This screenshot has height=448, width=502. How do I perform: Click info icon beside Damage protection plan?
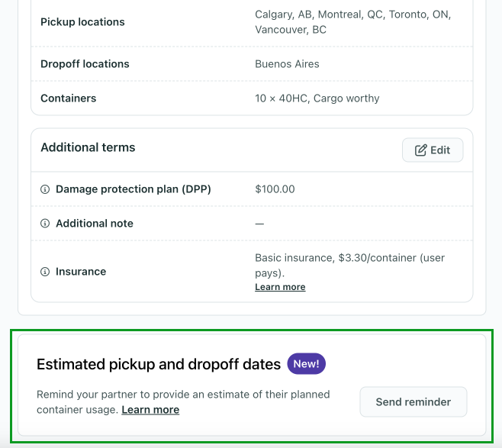[x=45, y=189]
